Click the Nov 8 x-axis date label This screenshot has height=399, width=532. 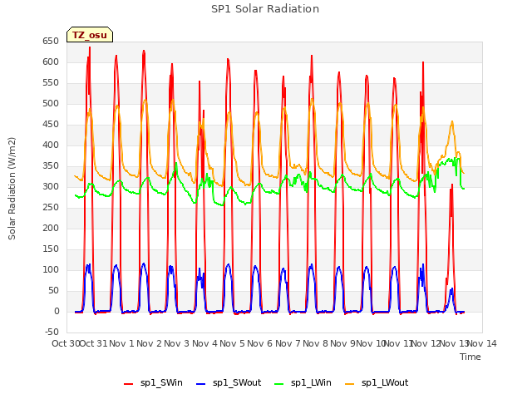click(315, 343)
